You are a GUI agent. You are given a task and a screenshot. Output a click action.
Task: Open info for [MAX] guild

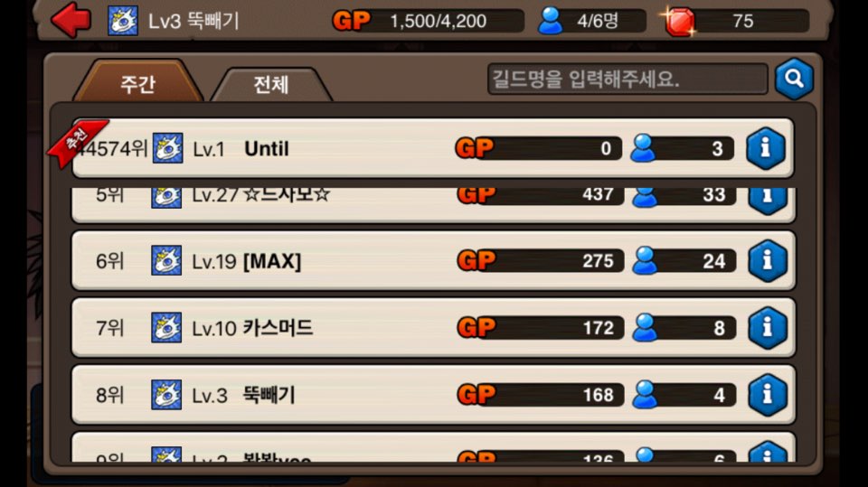tap(768, 260)
